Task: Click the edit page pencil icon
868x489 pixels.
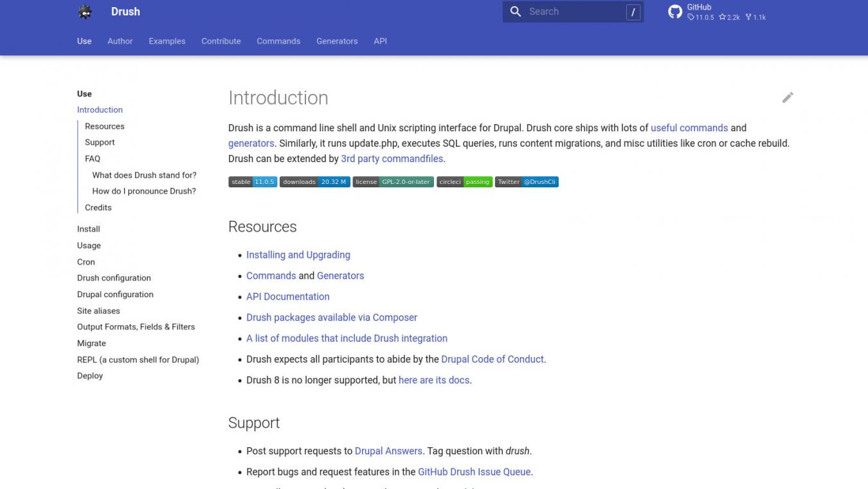Action: [788, 97]
